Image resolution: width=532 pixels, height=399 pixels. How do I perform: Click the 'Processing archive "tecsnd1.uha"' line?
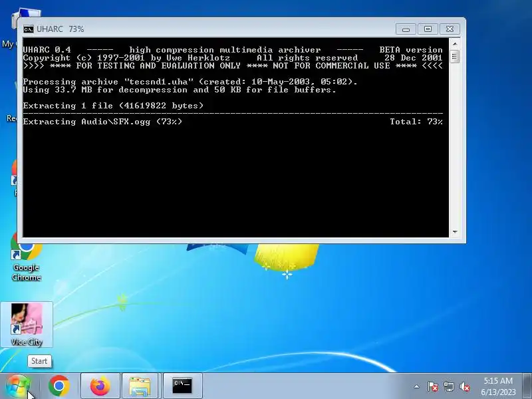pyautogui.click(x=190, y=82)
